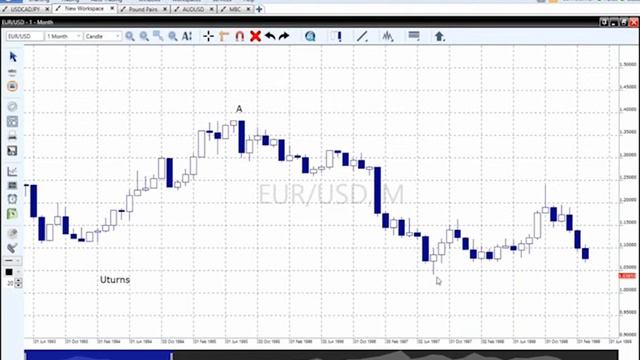Switch to the New Workspace tab
The width and height of the screenshot is (640, 360).
click(84, 9)
